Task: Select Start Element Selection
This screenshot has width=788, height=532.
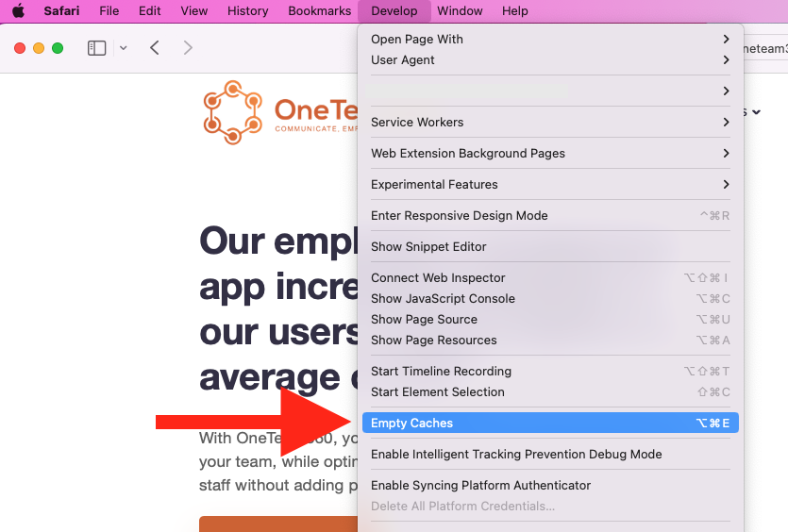Action: pyautogui.click(x=550, y=391)
